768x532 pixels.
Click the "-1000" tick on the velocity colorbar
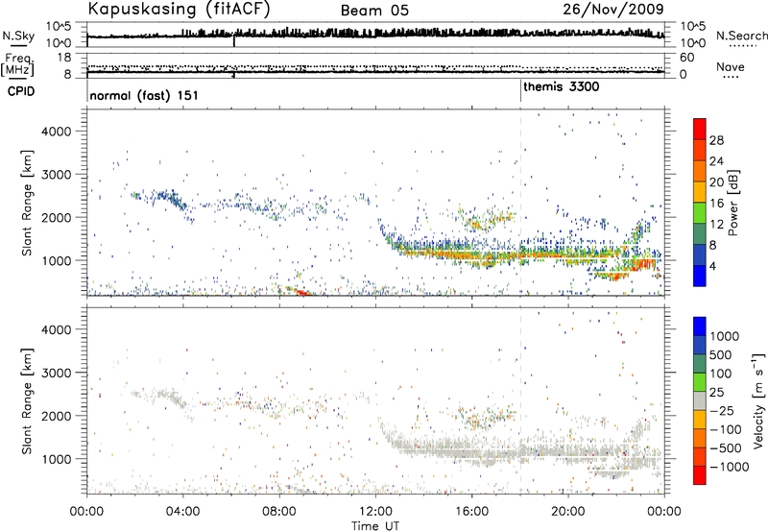(x=729, y=467)
